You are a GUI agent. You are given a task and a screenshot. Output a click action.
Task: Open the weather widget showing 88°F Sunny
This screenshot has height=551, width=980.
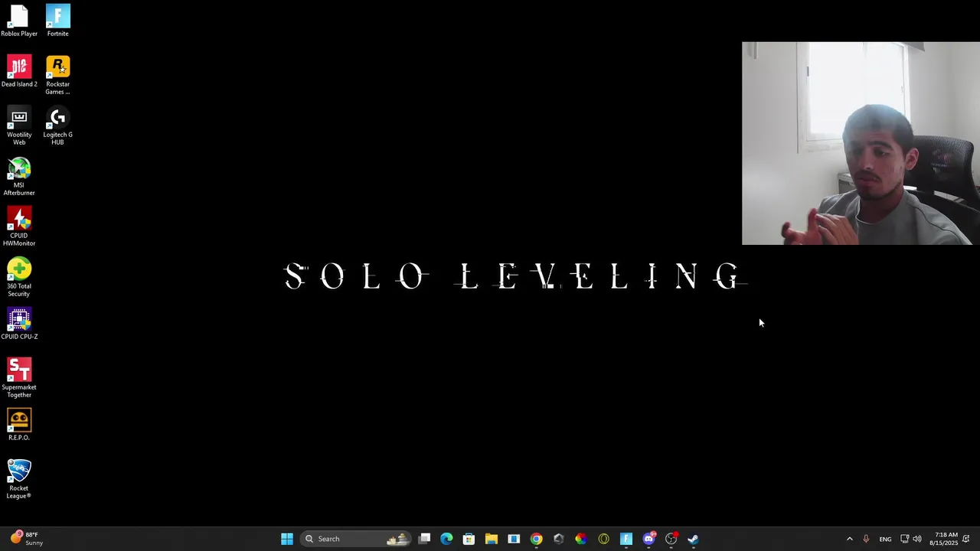[x=27, y=539]
